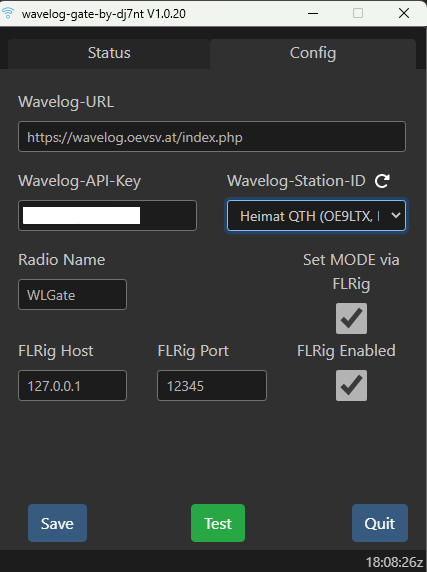Focus the Wavelog-URL input field
427x572 pixels.
coord(212,137)
